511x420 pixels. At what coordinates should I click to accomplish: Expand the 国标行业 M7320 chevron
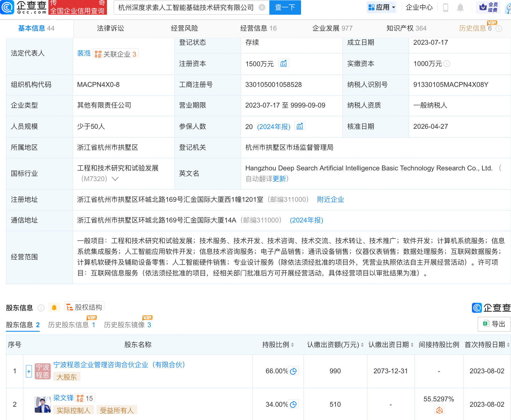point(115,179)
